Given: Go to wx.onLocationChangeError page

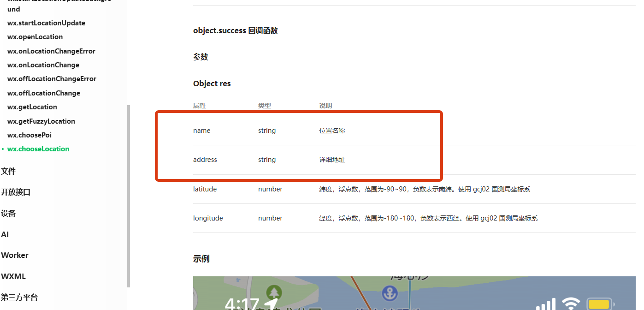Looking at the screenshot, I should pos(51,51).
